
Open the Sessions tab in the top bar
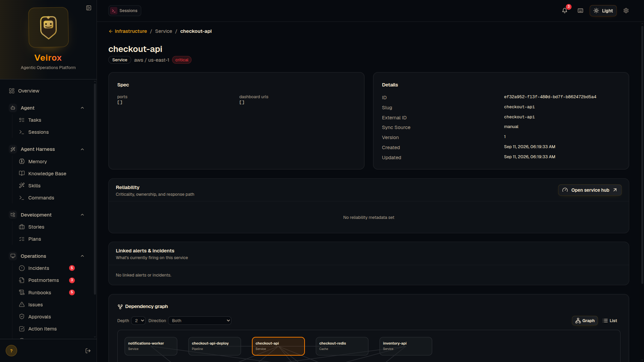coord(125,11)
